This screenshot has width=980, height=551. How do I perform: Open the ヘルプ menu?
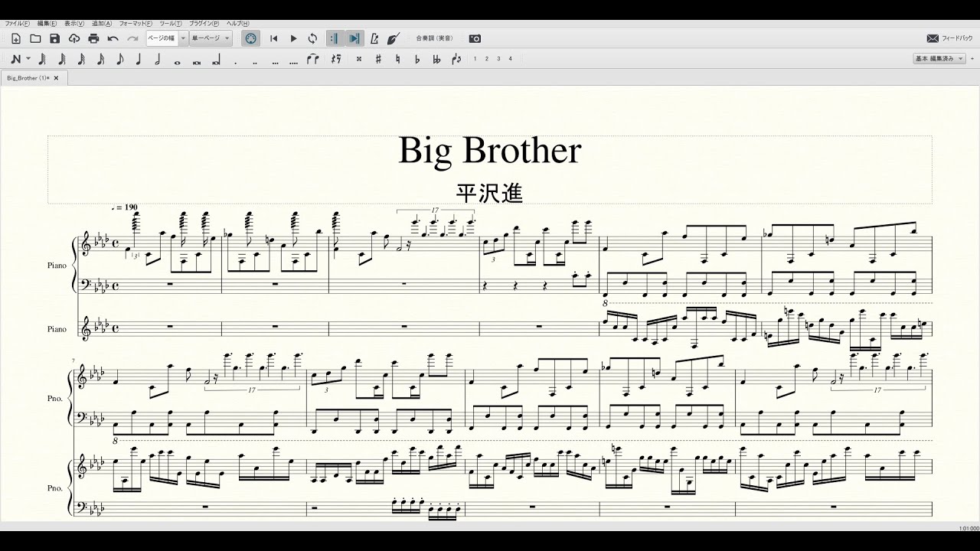click(237, 24)
